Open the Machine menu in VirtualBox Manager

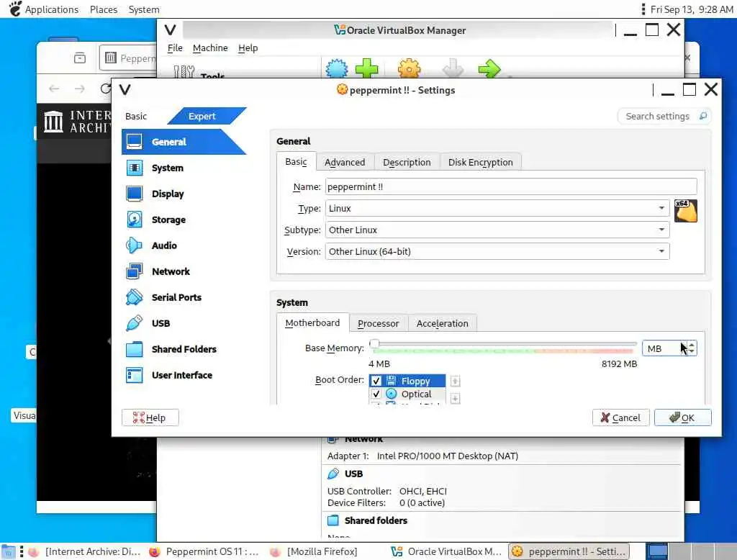[x=210, y=48]
